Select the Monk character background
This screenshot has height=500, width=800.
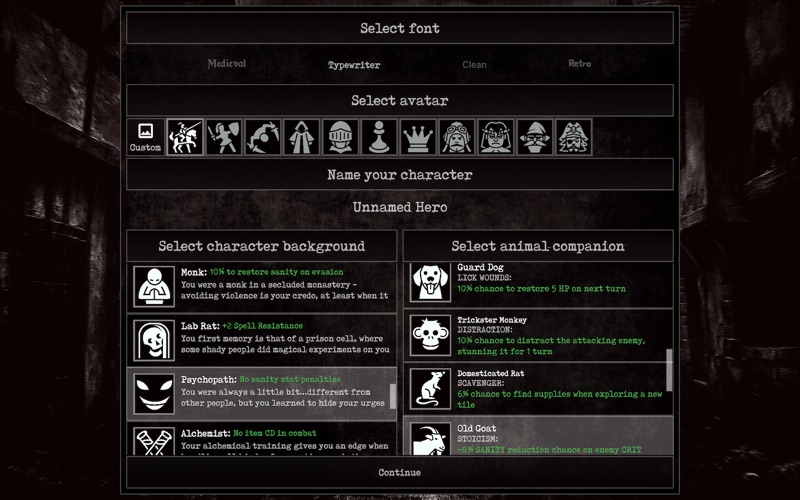[261, 287]
